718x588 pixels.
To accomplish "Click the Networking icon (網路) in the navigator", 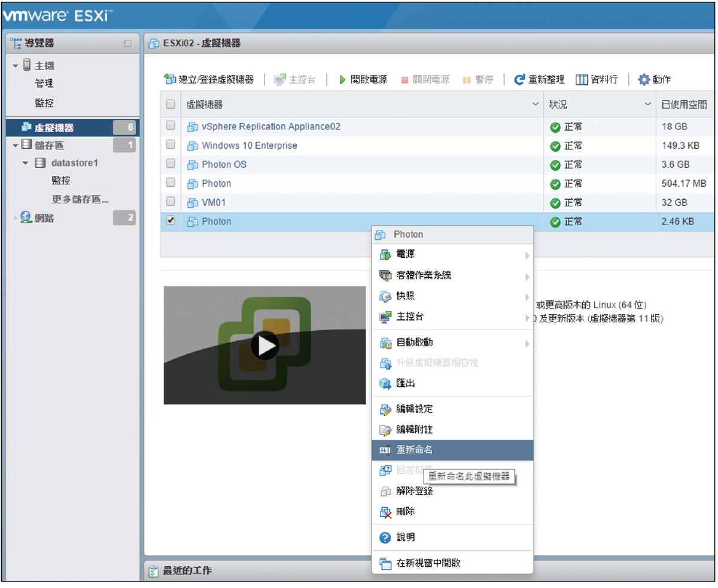I will pyautogui.click(x=26, y=218).
